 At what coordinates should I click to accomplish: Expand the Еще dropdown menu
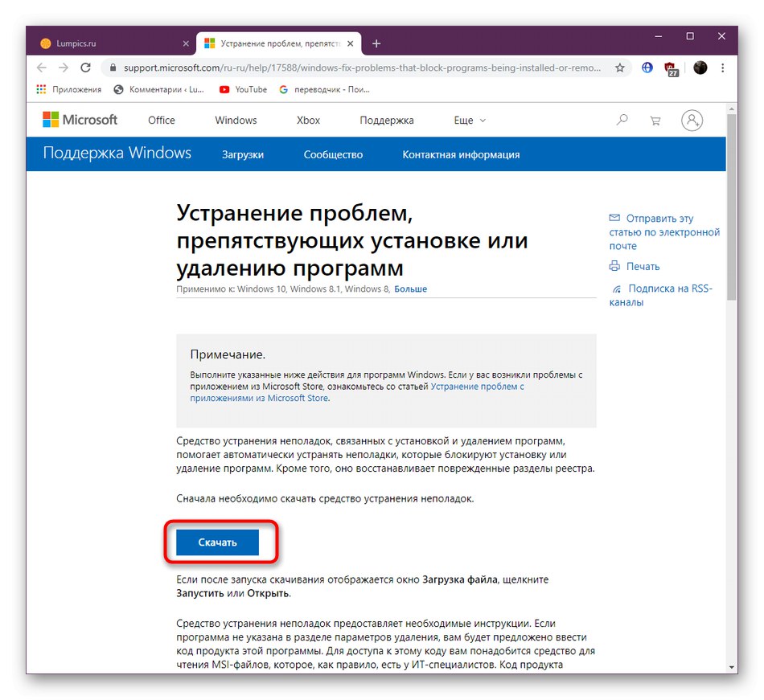click(x=470, y=121)
